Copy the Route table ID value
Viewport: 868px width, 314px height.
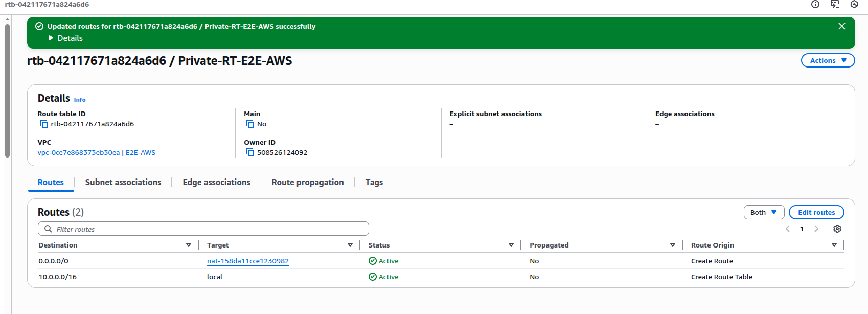[x=44, y=124]
